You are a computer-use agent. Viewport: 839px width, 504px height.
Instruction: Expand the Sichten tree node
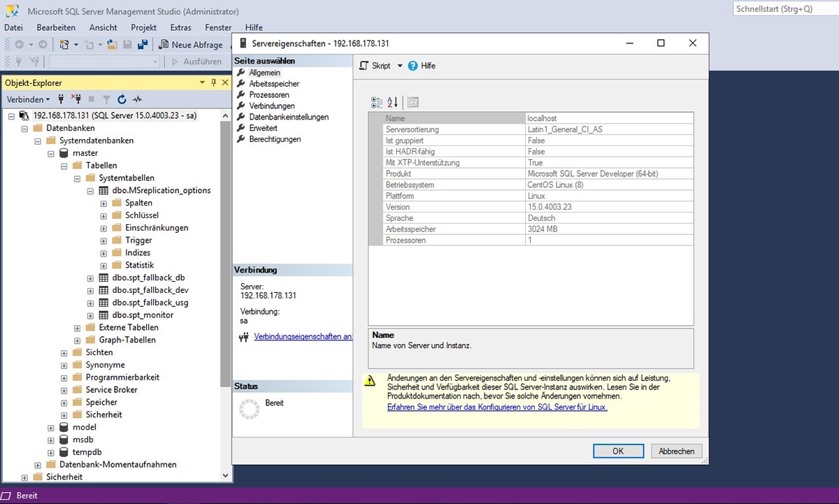(64, 352)
